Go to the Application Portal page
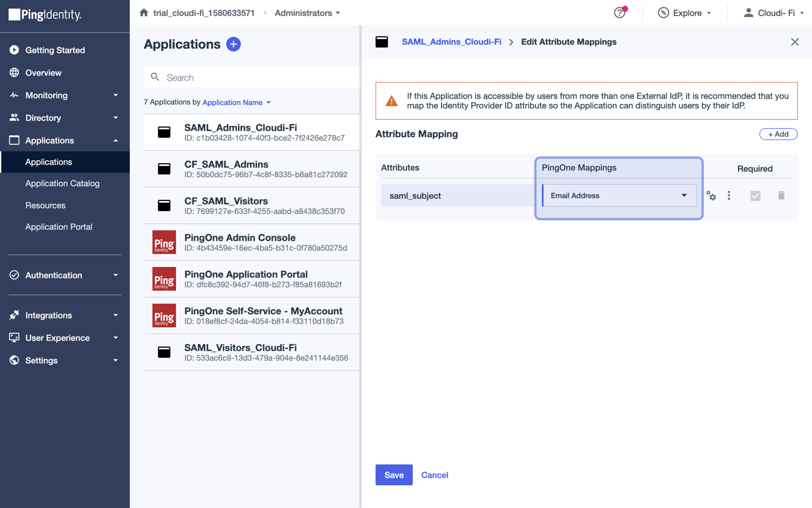The image size is (812, 508). click(x=59, y=226)
